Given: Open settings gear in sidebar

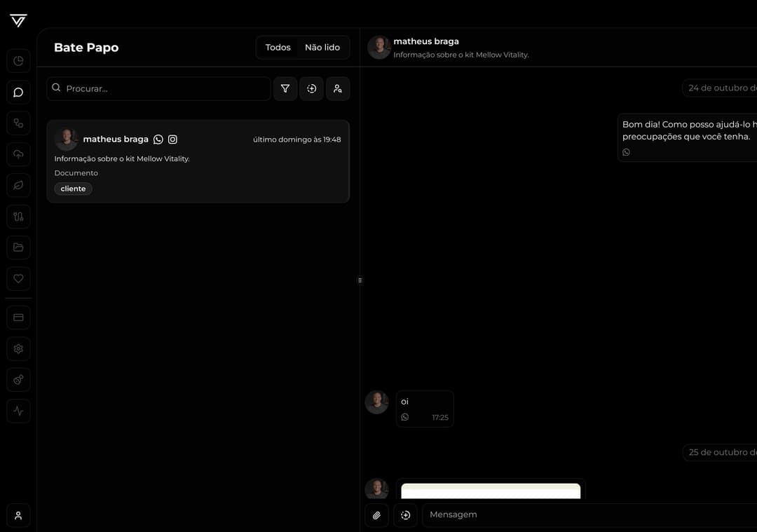Looking at the screenshot, I should (18, 348).
